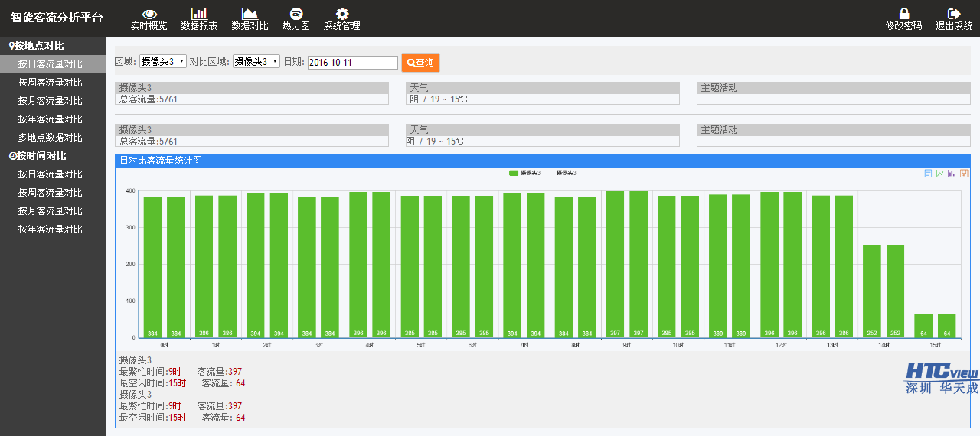Image resolution: width=980 pixels, height=436 pixels.
Task: Toggle second 摄像头3 legend entry without swatch
Action: pyautogui.click(x=566, y=174)
